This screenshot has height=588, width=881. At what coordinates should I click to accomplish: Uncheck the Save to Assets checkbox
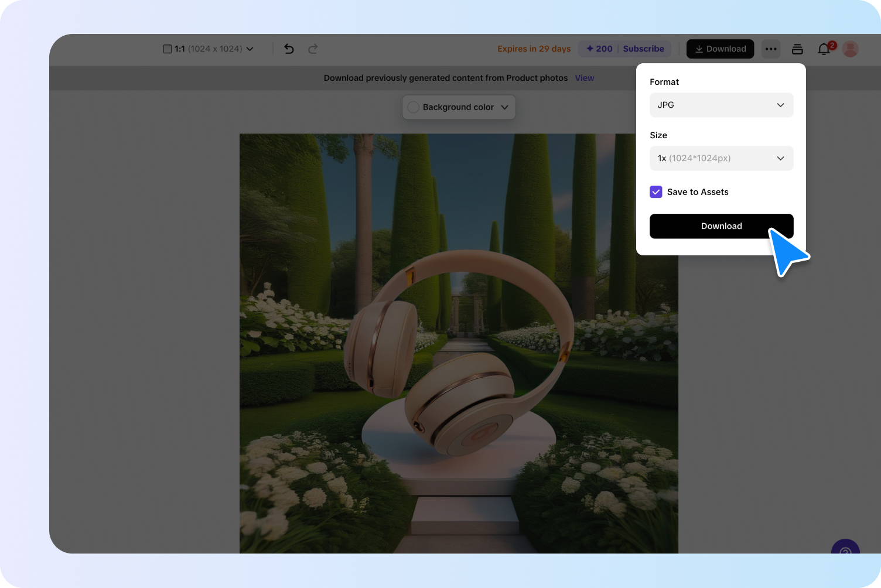coord(655,192)
